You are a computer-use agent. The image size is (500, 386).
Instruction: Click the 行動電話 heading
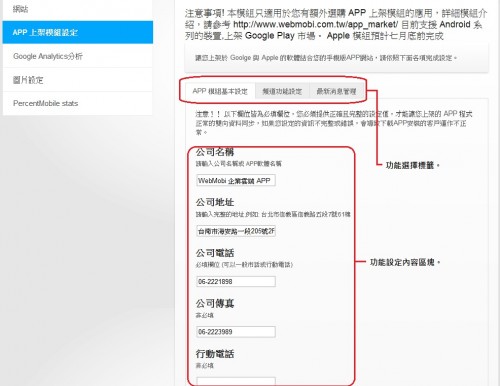point(215,354)
